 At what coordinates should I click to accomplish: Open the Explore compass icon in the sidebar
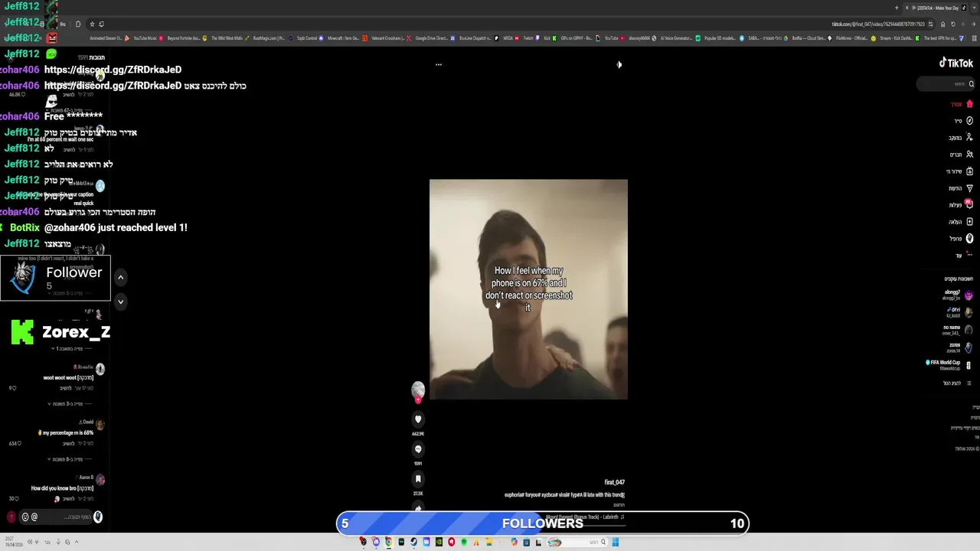coord(969,121)
